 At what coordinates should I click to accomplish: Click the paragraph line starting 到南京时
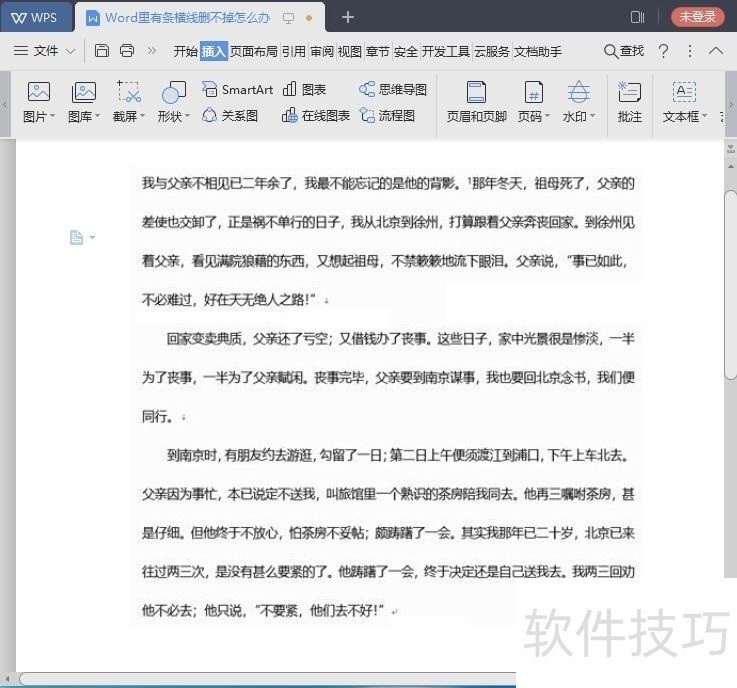(x=399, y=455)
